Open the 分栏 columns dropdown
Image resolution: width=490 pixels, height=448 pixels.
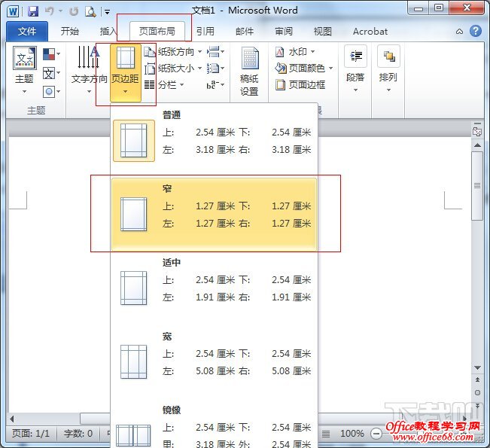164,85
